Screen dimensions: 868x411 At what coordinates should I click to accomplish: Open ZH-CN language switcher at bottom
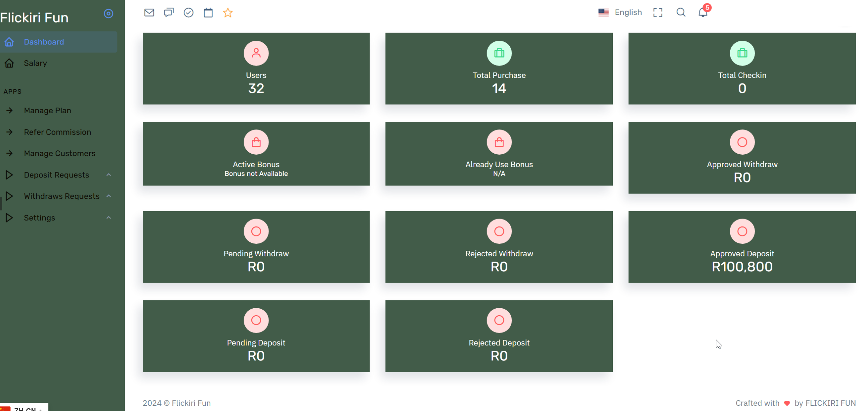pos(25,408)
